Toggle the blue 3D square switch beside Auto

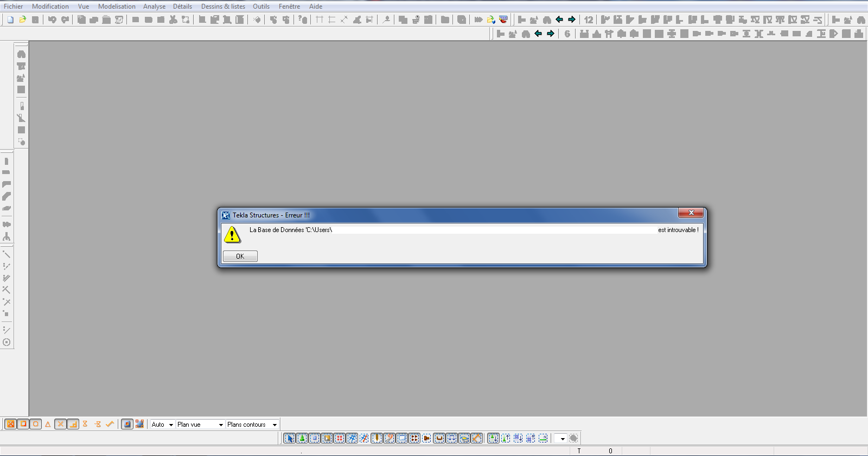(127, 424)
